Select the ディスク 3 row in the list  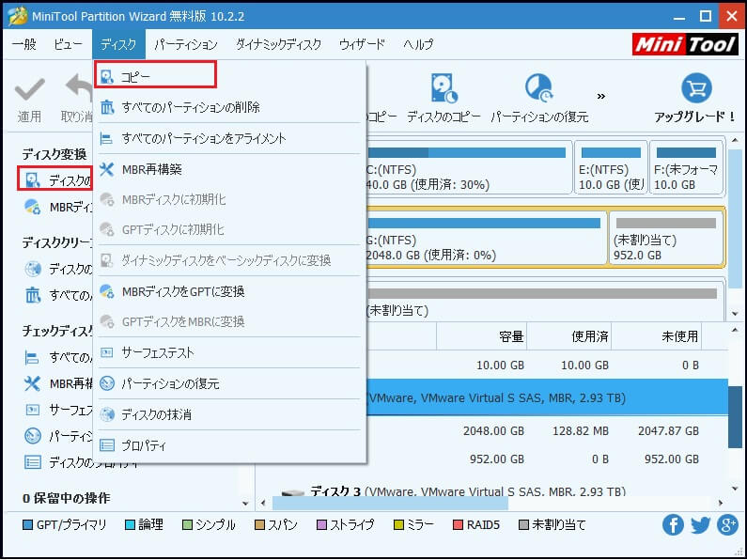click(490, 490)
